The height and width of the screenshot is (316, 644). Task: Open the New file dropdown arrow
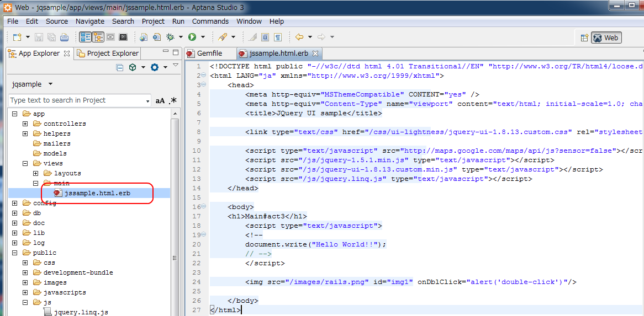28,38
